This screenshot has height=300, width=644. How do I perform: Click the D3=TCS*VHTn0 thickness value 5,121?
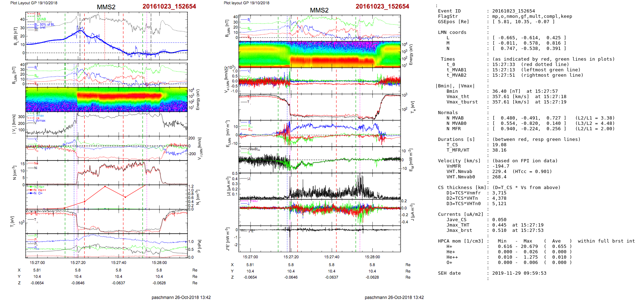pyautogui.click(x=499, y=204)
